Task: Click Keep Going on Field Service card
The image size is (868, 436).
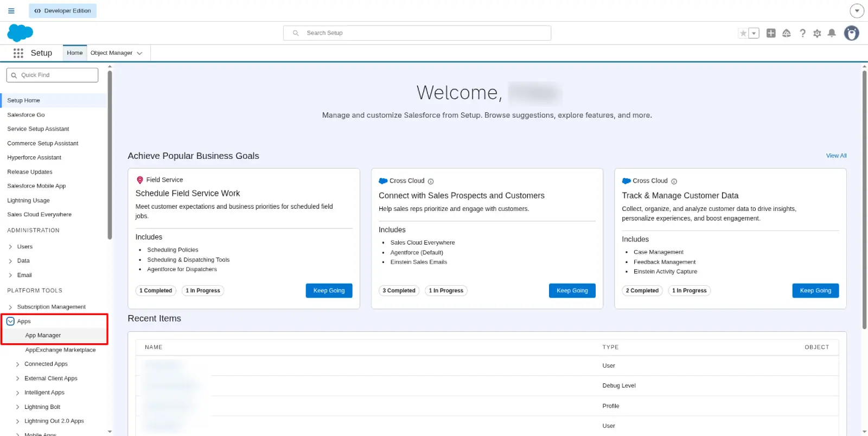Action: pyautogui.click(x=329, y=291)
